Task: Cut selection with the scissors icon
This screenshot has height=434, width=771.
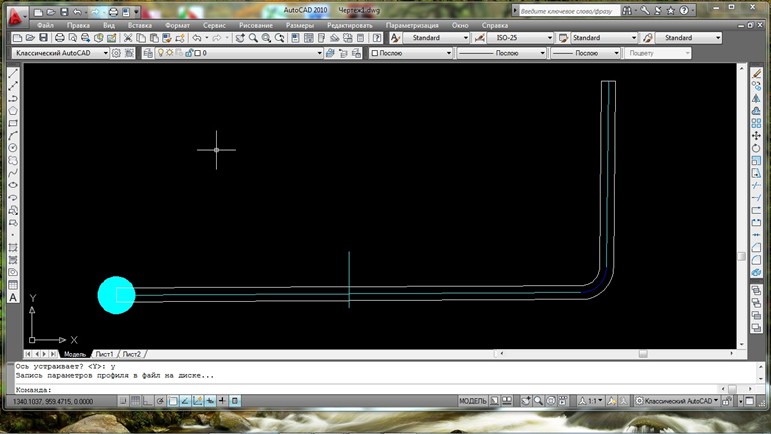Action: [x=128, y=38]
